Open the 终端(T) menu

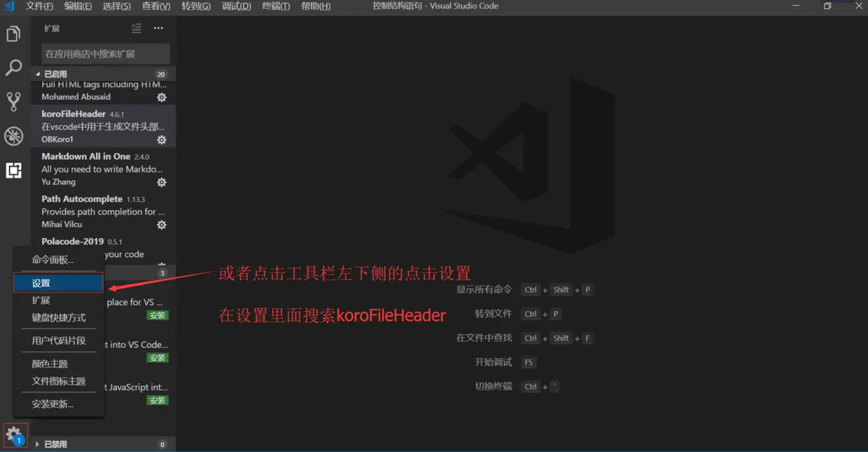coord(276,6)
